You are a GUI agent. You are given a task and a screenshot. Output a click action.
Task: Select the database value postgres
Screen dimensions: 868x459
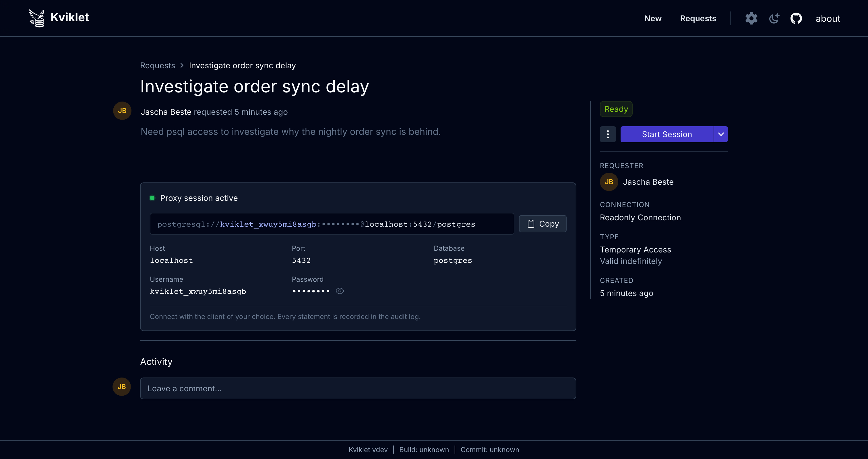point(453,261)
